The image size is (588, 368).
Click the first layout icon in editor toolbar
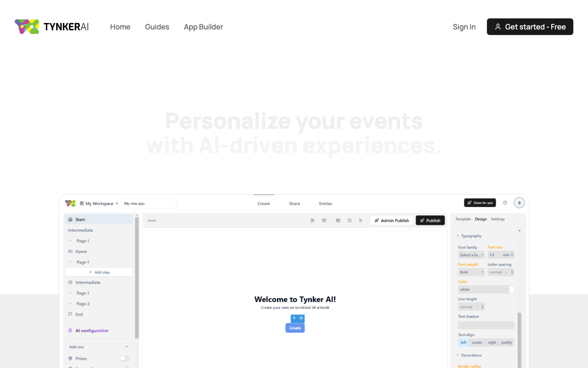click(x=312, y=220)
